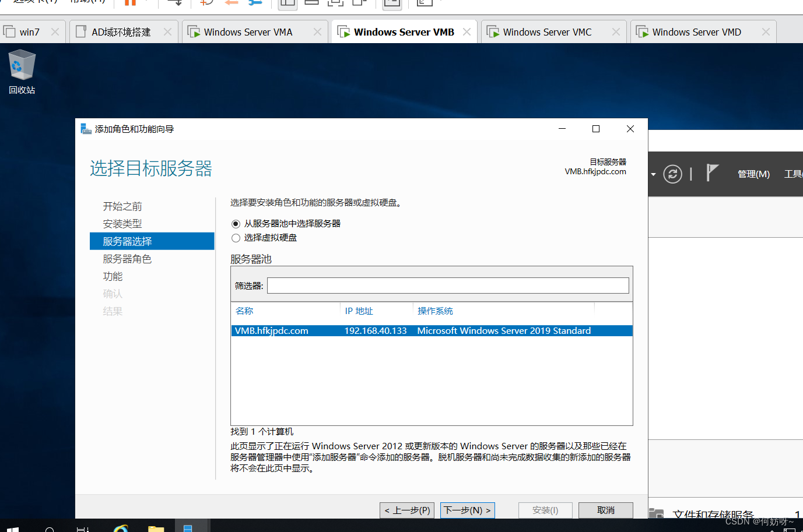
Task: Close the Windows Server VMC tab
Action: [616, 32]
